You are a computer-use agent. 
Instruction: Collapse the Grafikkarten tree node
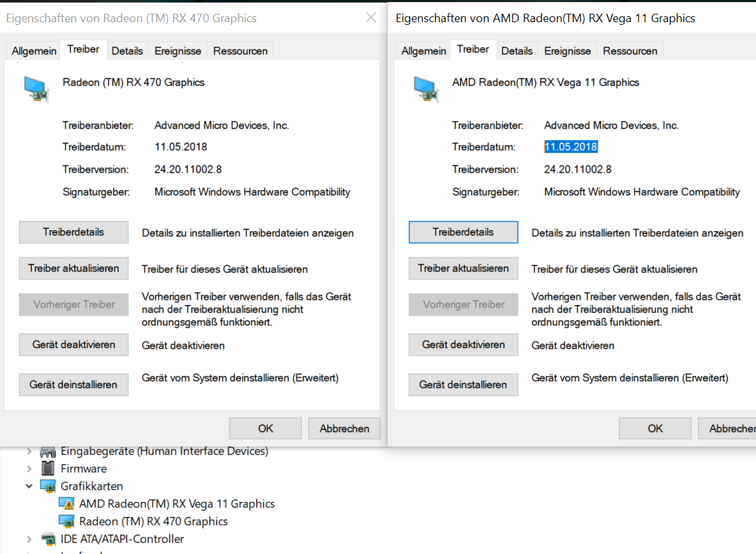[29, 486]
